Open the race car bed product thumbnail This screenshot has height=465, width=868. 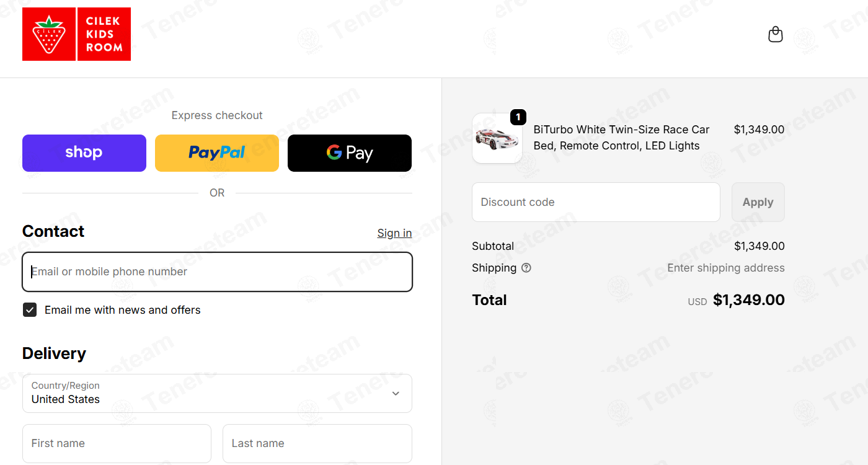point(497,138)
